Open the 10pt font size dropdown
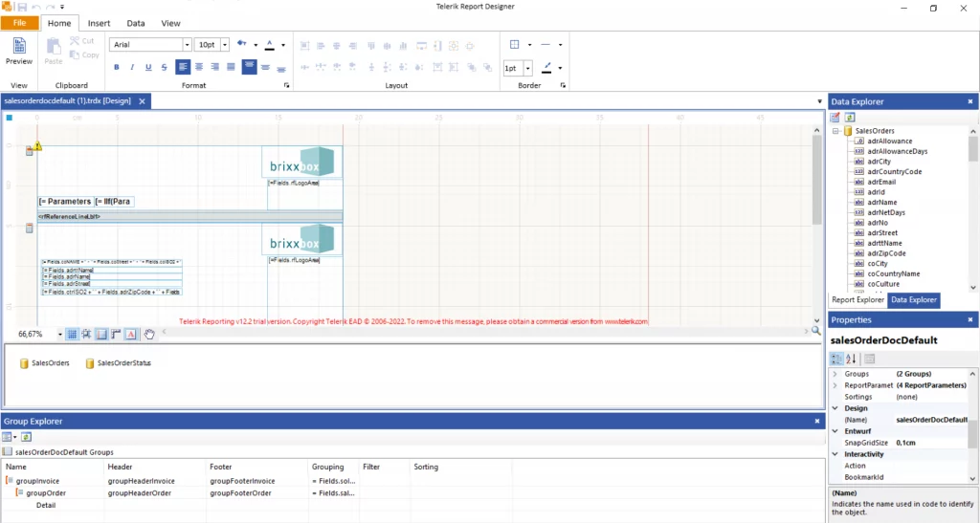The image size is (980, 523). pos(224,44)
